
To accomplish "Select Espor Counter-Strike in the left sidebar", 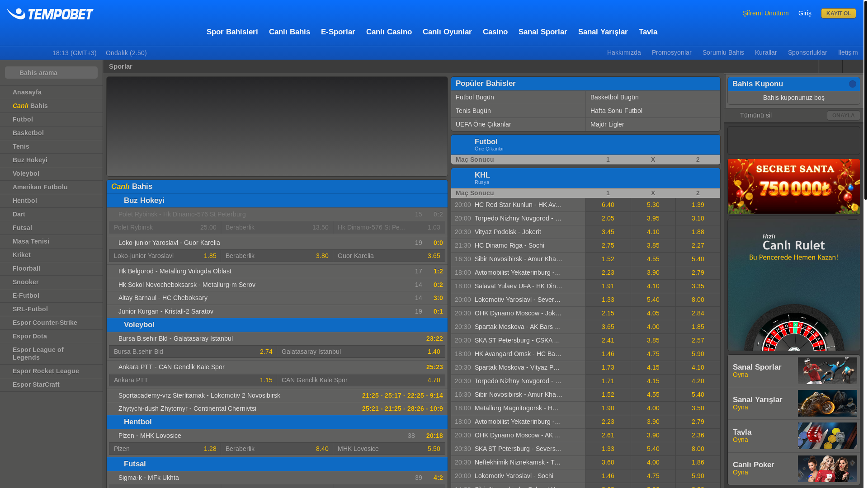I will click(51, 323).
